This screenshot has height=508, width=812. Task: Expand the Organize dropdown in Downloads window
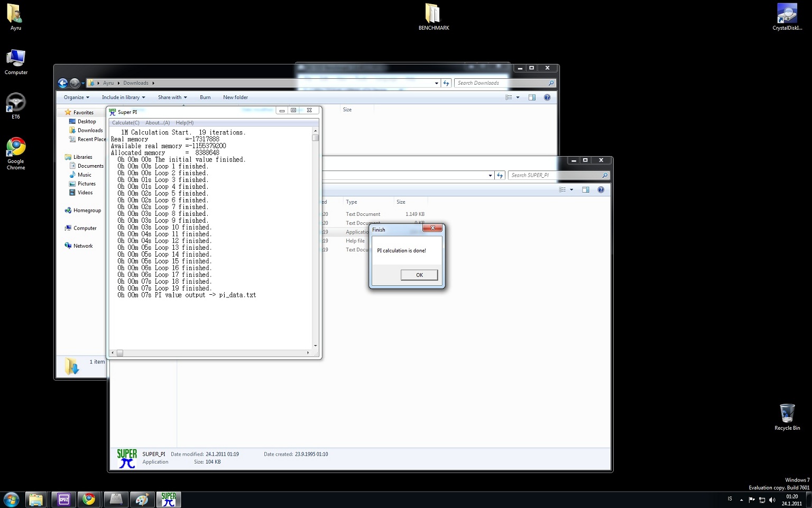pos(76,97)
